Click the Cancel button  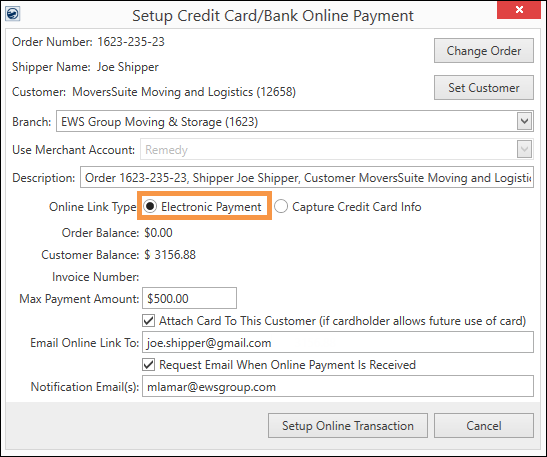484,426
